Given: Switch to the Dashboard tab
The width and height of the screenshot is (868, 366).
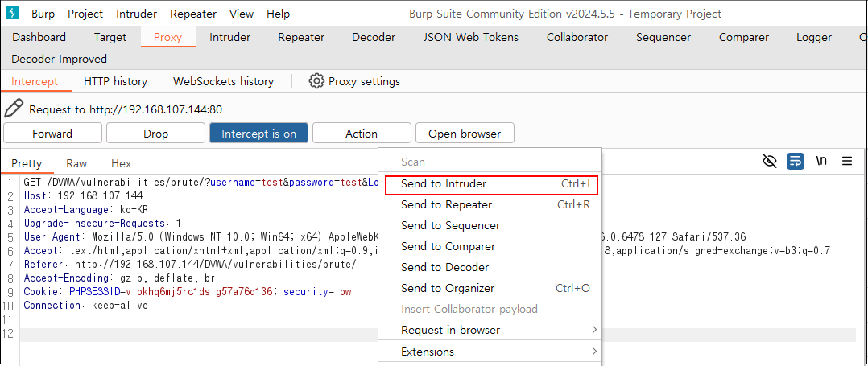Looking at the screenshot, I should [39, 37].
